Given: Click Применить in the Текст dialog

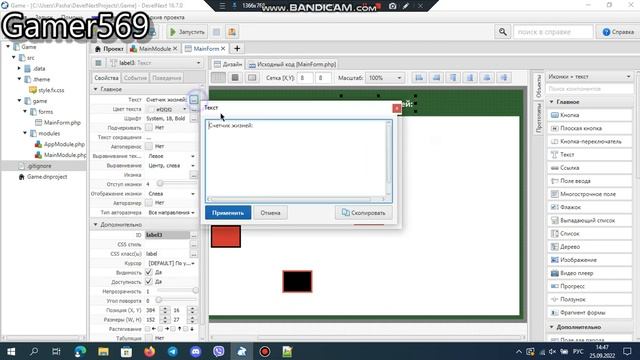Looking at the screenshot, I should click(228, 213).
